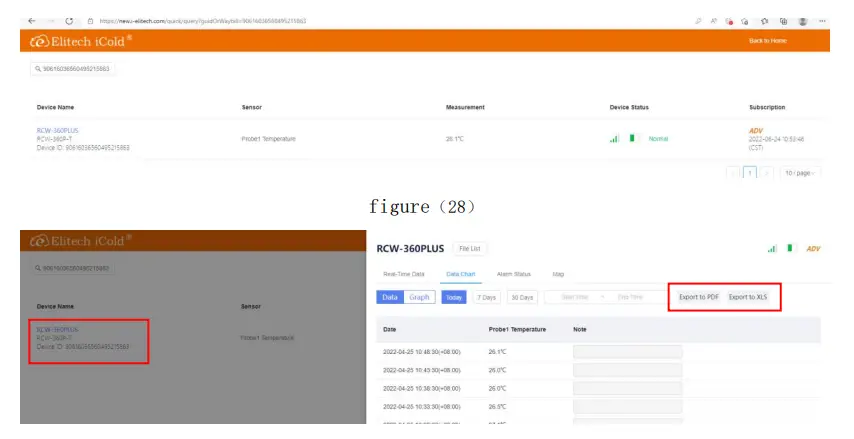
Task: Click the ADV badge in the RCW-360PLUS detail header
Action: (813, 249)
